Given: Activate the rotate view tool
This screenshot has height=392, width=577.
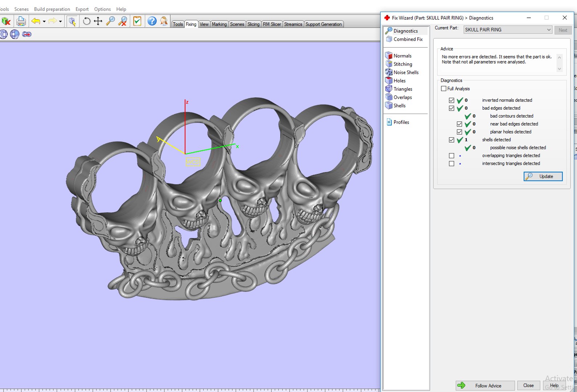Looking at the screenshot, I should click(x=86, y=21).
